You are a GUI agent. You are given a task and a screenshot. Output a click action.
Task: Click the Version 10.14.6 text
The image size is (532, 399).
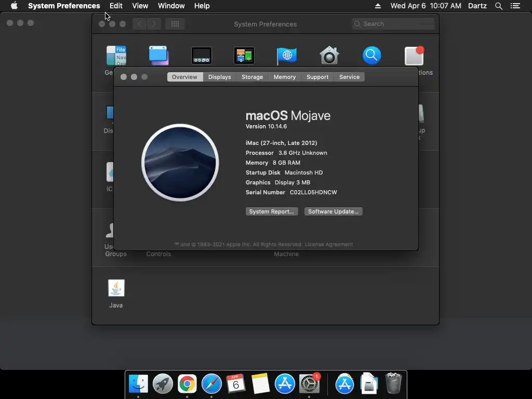(x=266, y=126)
